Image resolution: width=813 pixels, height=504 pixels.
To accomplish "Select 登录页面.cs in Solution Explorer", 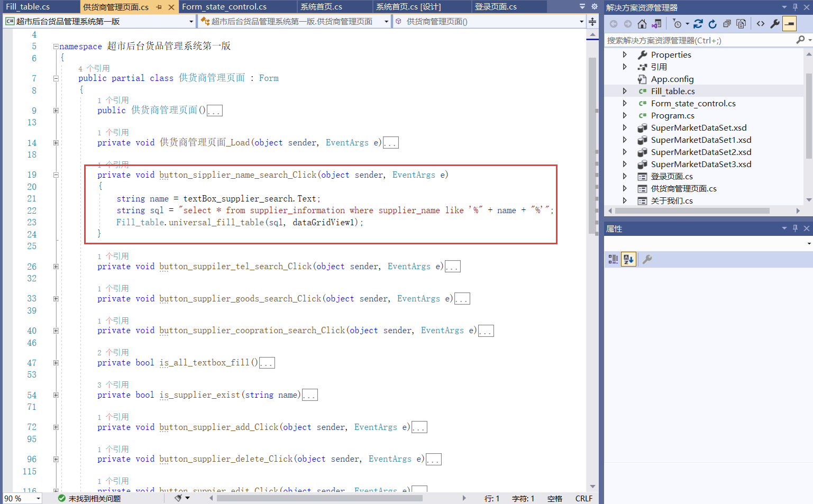I will click(x=671, y=176).
